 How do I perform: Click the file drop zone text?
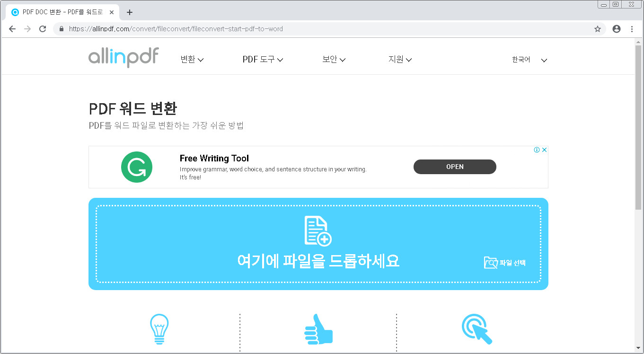[318, 261]
